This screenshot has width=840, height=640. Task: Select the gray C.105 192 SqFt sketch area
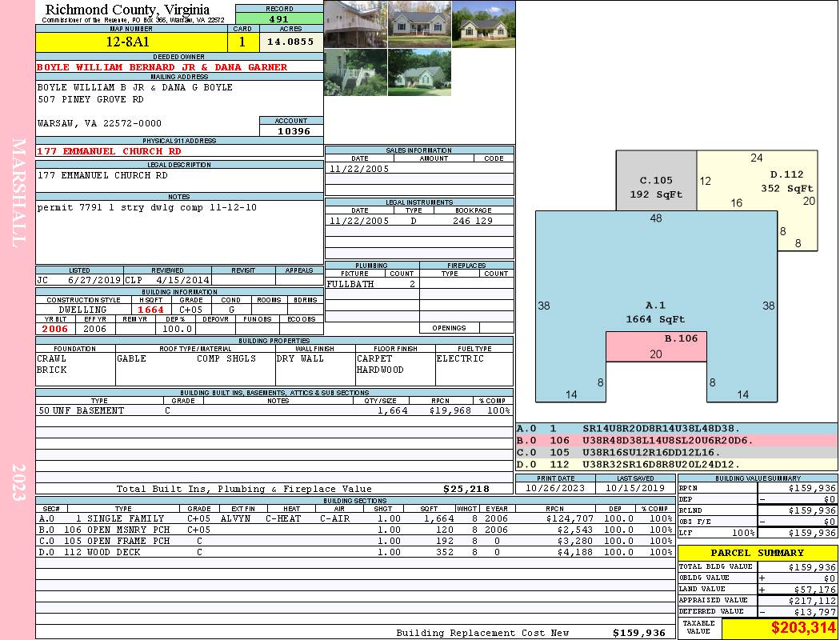tap(656, 181)
